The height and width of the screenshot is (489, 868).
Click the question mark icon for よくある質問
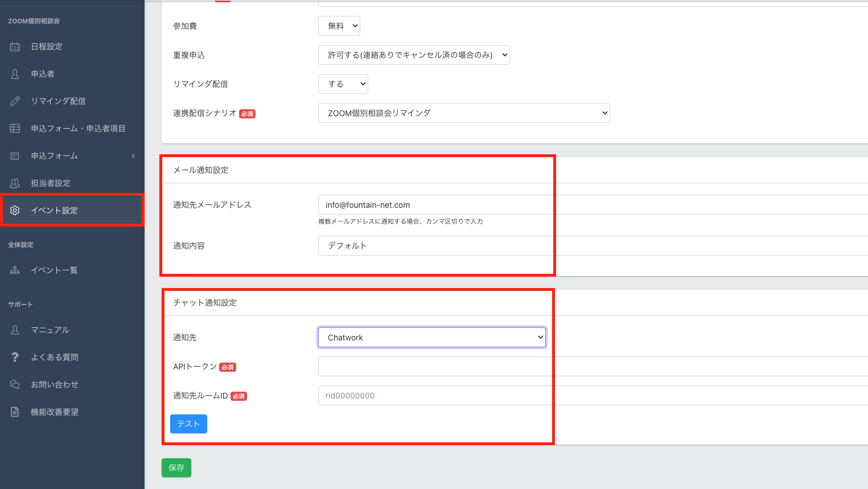click(15, 357)
